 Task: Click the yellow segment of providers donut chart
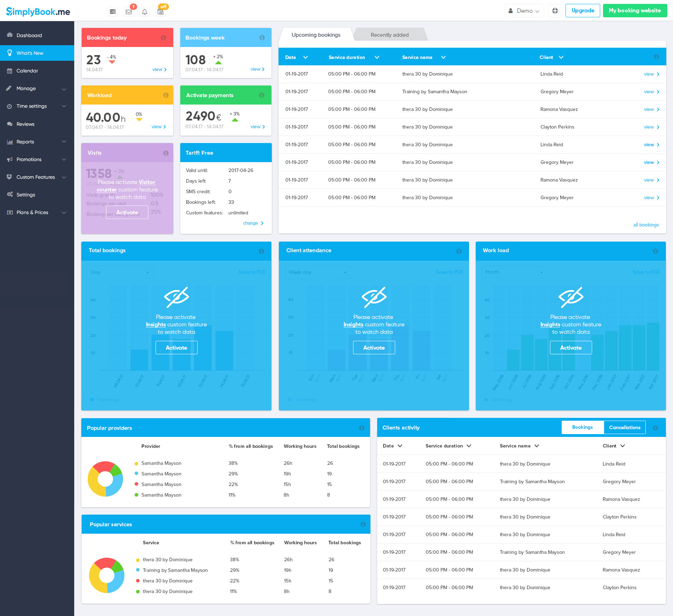(95, 484)
